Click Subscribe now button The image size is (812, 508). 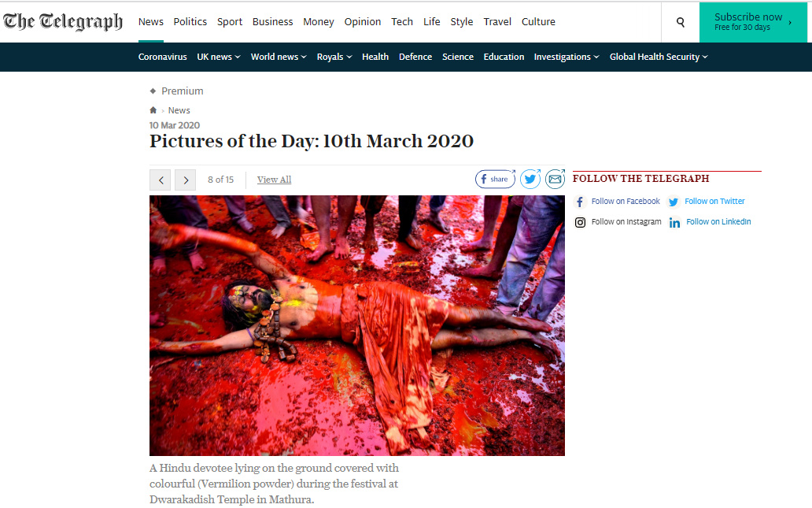[x=753, y=22]
